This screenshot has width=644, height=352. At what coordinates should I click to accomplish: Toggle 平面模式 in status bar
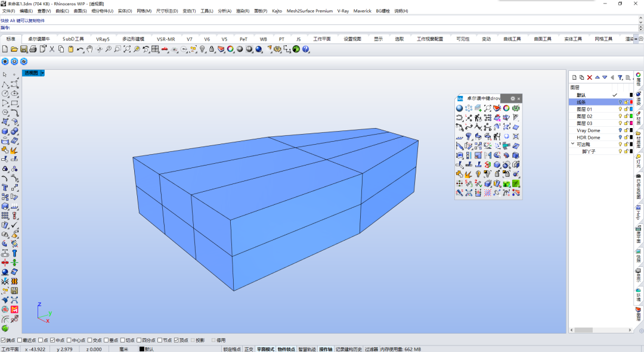pos(265,349)
